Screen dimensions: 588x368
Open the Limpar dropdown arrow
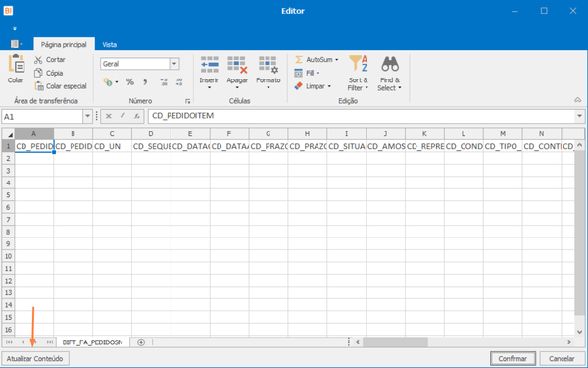click(329, 86)
